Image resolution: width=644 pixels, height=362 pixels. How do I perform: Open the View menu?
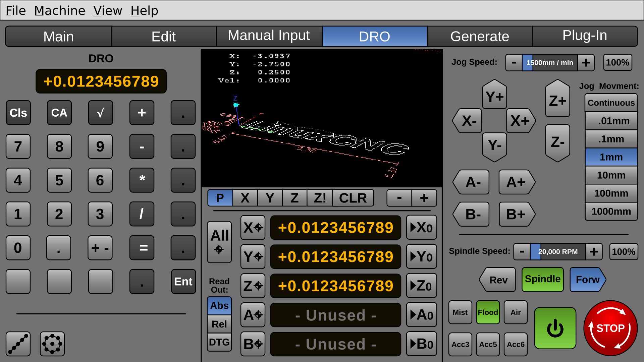click(108, 11)
